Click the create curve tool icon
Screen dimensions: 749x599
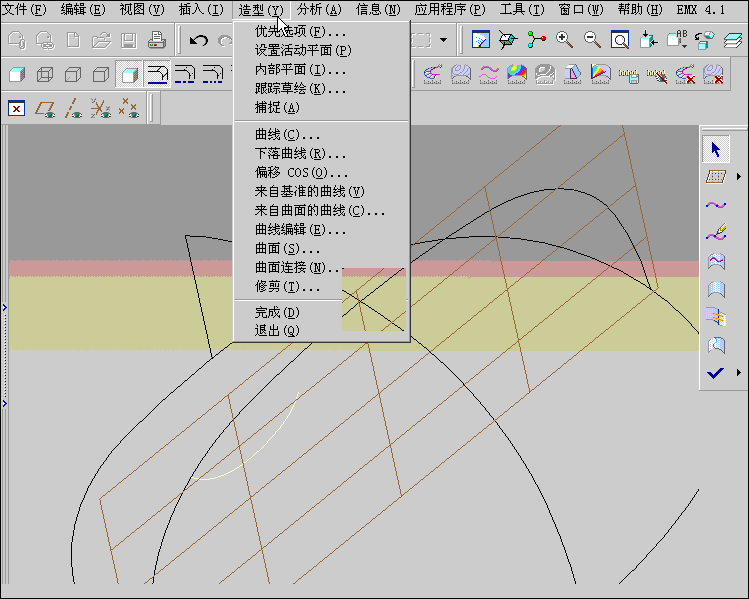click(716, 205)
